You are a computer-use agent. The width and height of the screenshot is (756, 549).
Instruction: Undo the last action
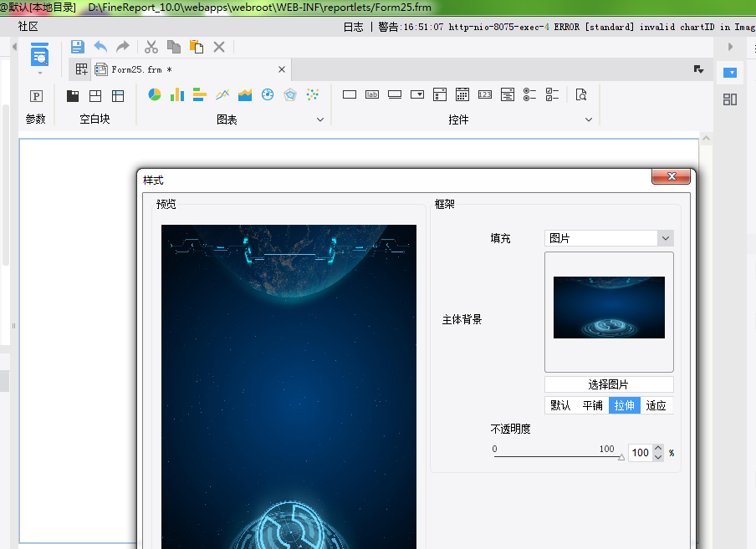tap(100, 47)
